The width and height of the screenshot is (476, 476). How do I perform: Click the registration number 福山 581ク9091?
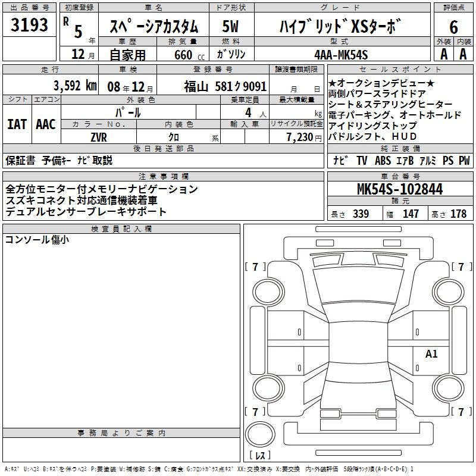click(x=225, y=86)
